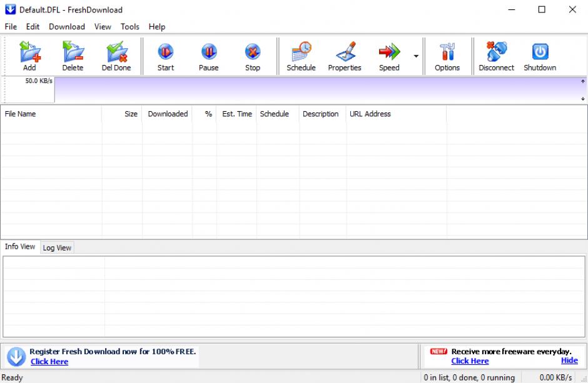Open the Edit menu
588x383 pixels.
click(x=33, y=27)
